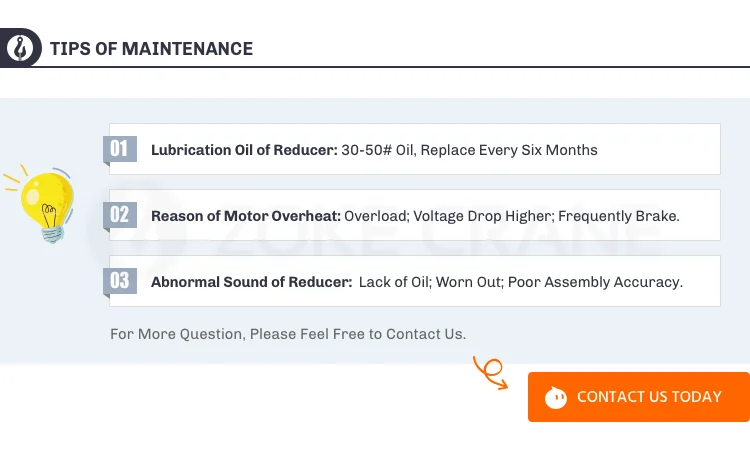
Task: Click the "Lack of Oil; Worn Out" text
Action: [x=429, y=282]
